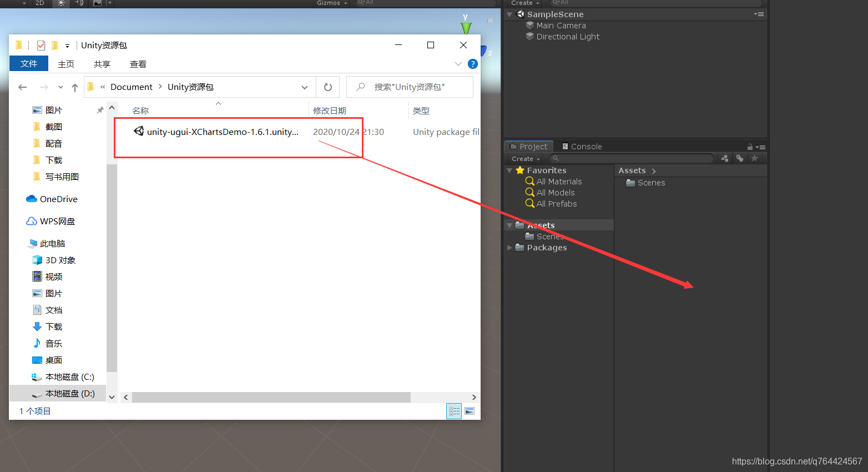Switch Explorer to large icons view
868x472 pixels.
(x=470, y=411)
